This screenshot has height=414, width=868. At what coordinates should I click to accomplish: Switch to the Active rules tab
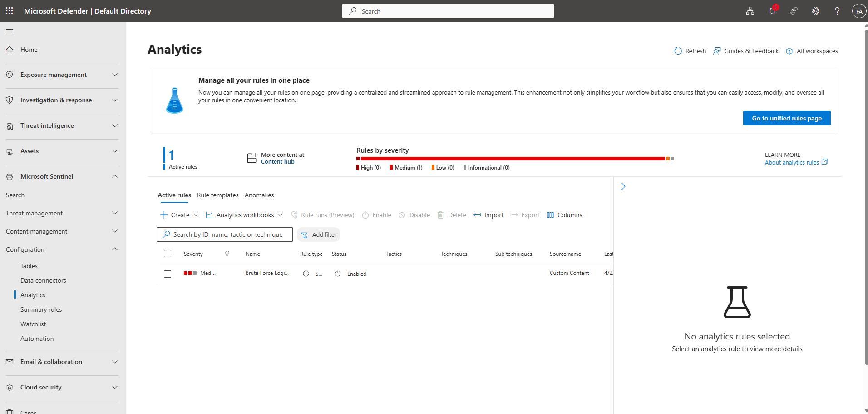coord(174,195)
